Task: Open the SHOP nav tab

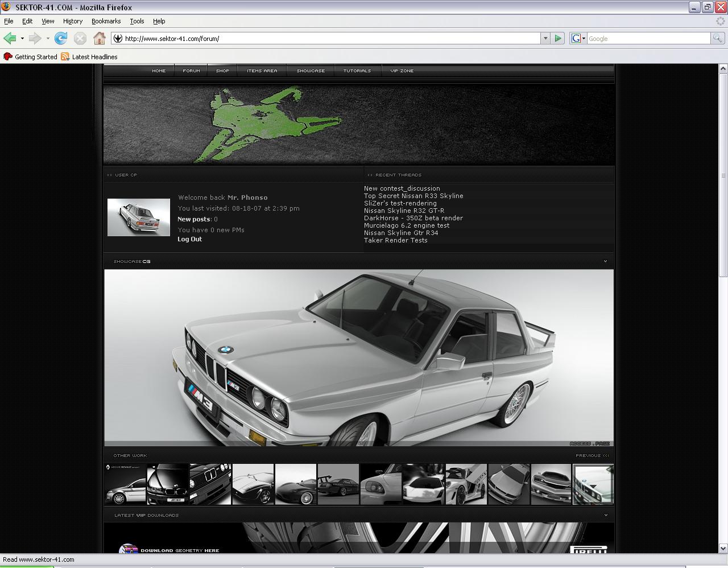Action: pos(222,71)
